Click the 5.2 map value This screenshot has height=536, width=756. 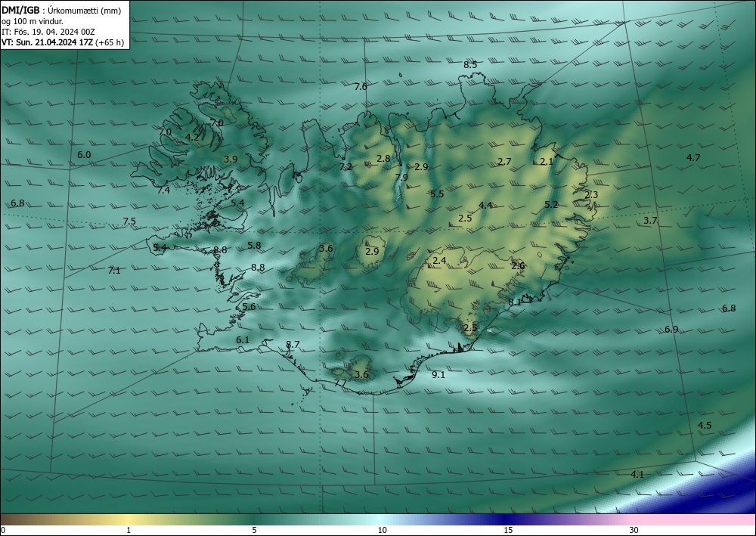point(551,204)
